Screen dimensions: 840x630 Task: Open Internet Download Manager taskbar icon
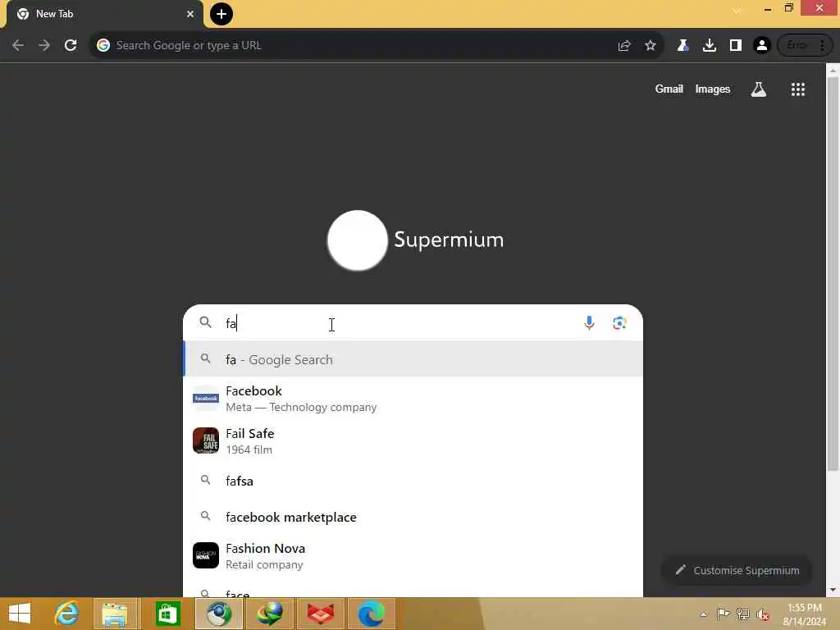click(269, 614)
